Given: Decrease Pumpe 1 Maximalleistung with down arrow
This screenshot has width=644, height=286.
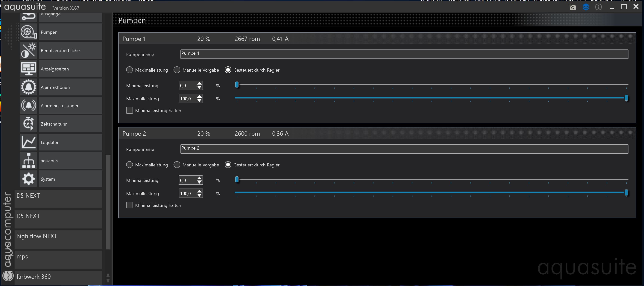Looking at the screenshot, I should 199,100.
